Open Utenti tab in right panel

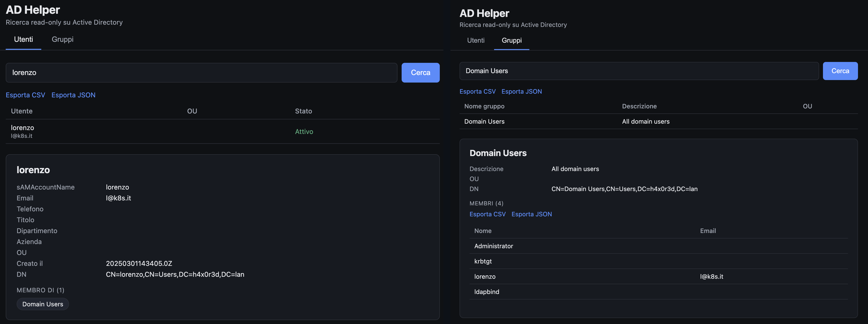click(476, 40)
